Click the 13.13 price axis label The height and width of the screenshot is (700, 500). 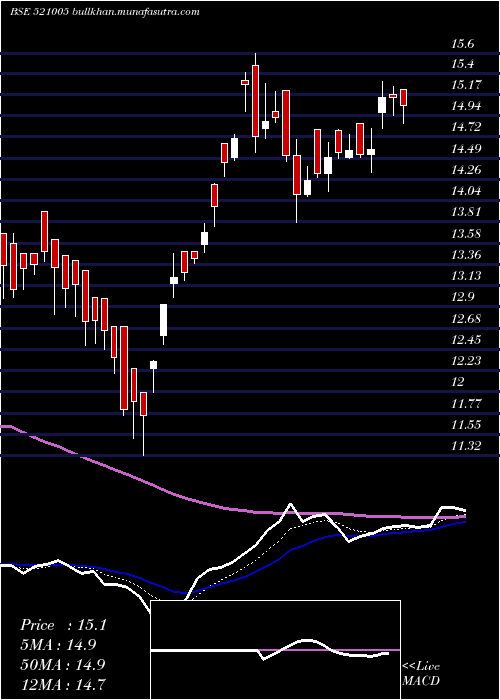(x=466, y=276)
